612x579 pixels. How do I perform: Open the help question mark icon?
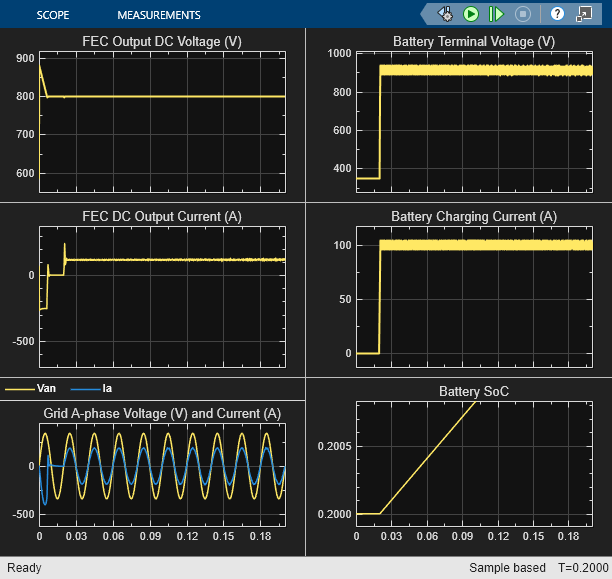click(557, 14)
